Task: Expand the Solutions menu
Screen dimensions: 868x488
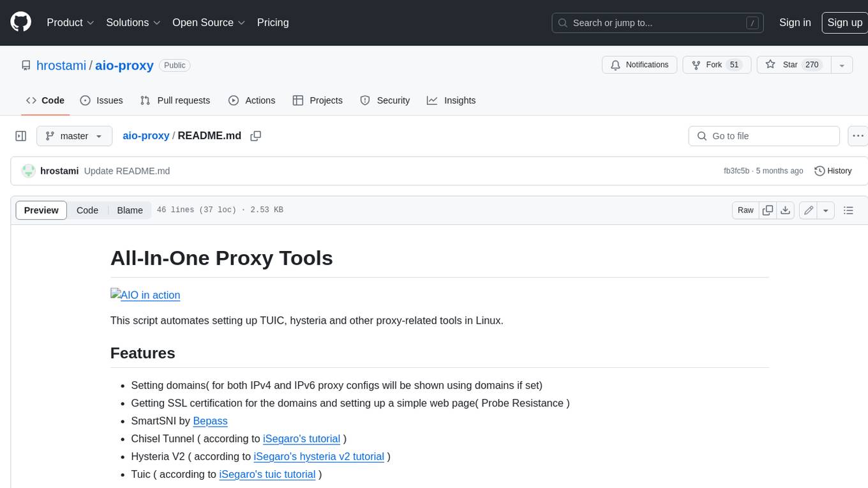Action: click(133, 22)
